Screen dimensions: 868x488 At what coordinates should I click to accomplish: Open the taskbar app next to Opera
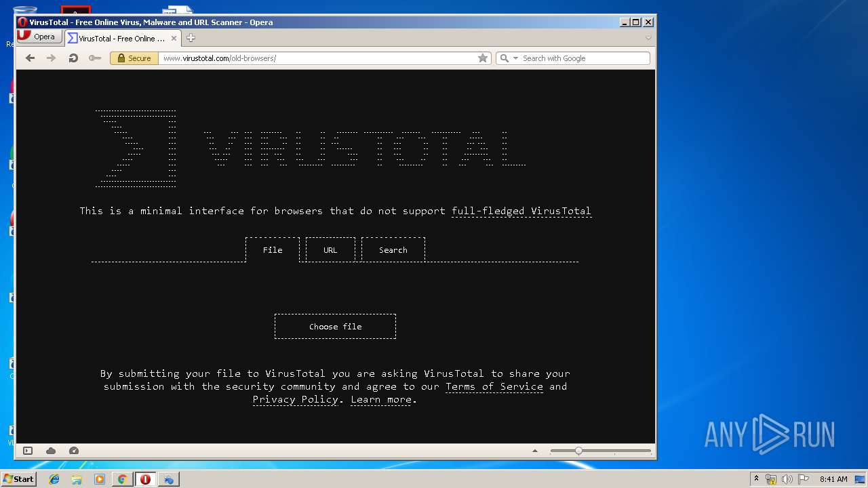point(169,479)
